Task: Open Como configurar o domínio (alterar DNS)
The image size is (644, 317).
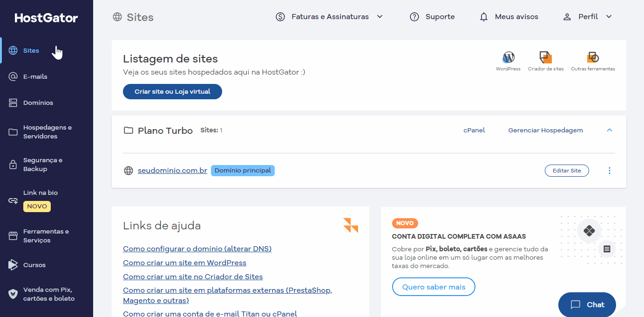Action: coord(197,249)
